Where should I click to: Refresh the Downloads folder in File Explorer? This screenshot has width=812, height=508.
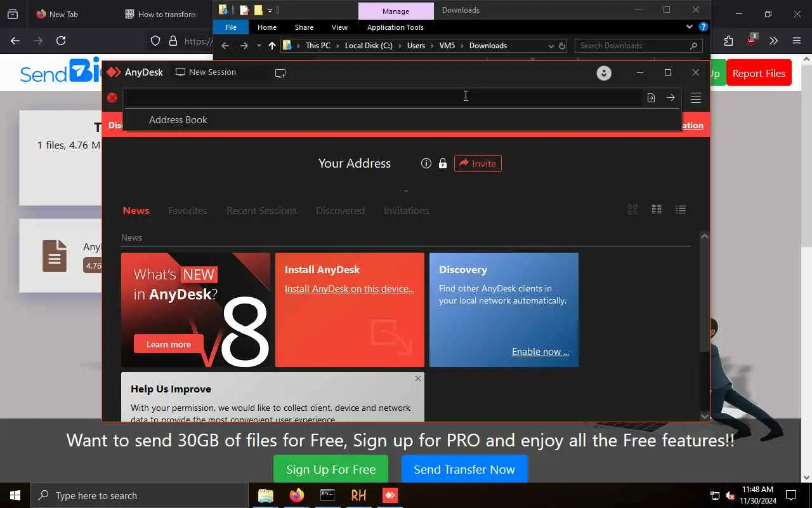point(562,46)
